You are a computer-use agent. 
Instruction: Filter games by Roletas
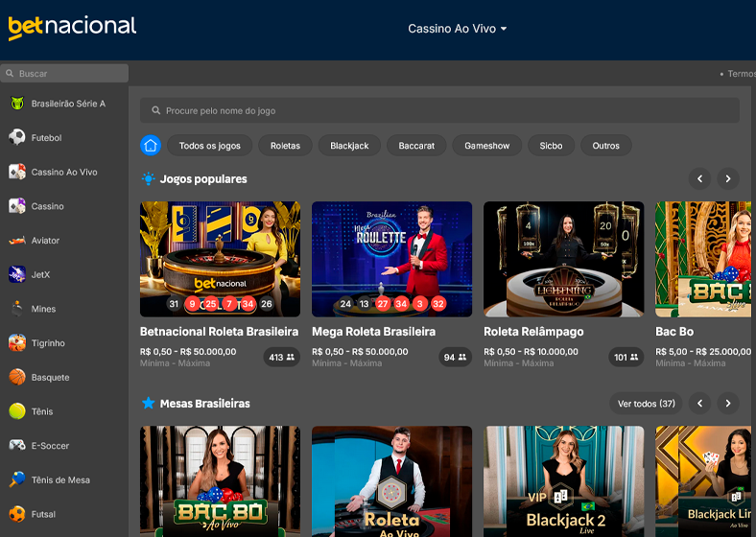286,146
